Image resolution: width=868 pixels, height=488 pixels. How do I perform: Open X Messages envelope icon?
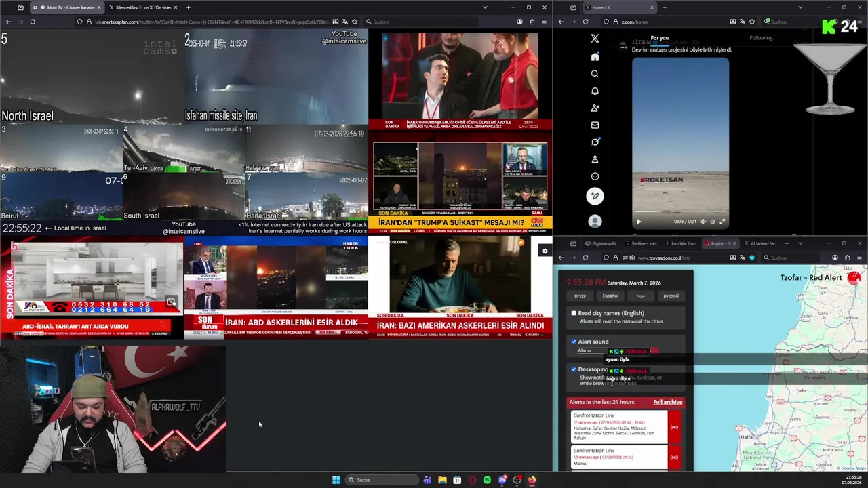[595, 125]
